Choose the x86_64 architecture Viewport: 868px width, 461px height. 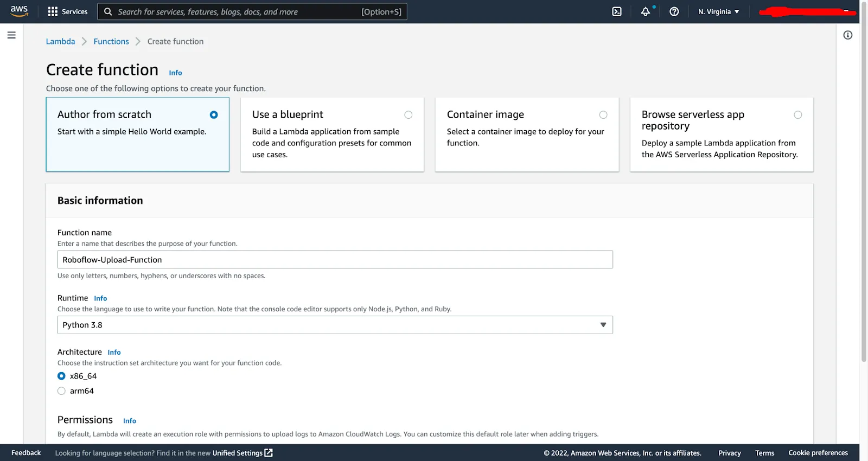[x=61, y=376]
